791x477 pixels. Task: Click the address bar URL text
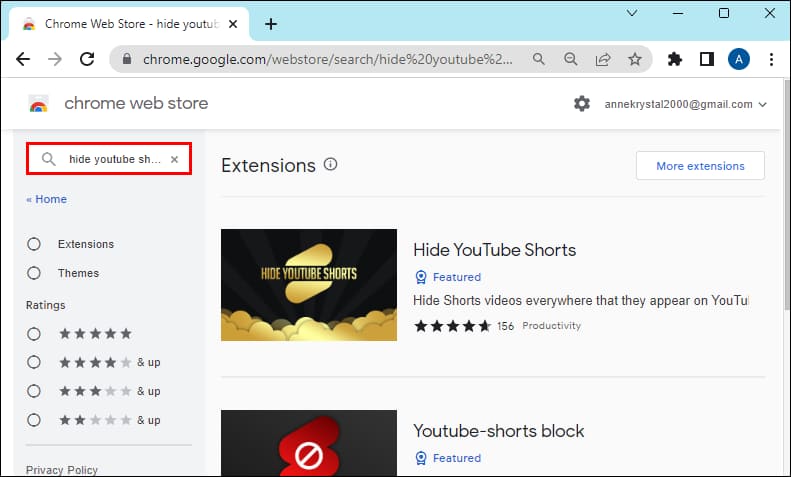pyautogui.click(x=328, y=59)
